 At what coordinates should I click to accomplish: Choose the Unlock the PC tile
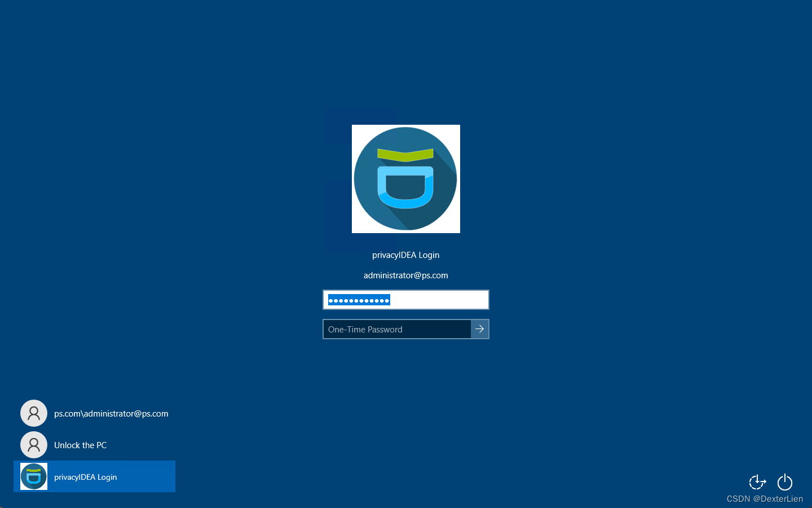(x=94, y=445)
